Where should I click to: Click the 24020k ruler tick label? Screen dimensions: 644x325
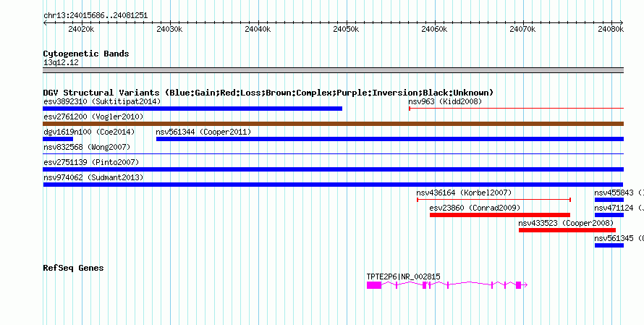pos(81,29)
